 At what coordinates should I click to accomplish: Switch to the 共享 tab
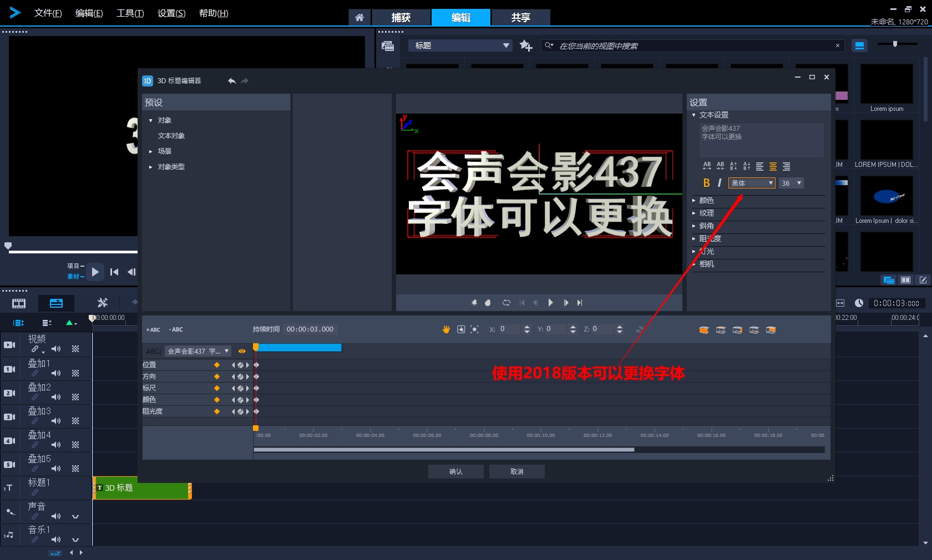[x=521, y=18]
